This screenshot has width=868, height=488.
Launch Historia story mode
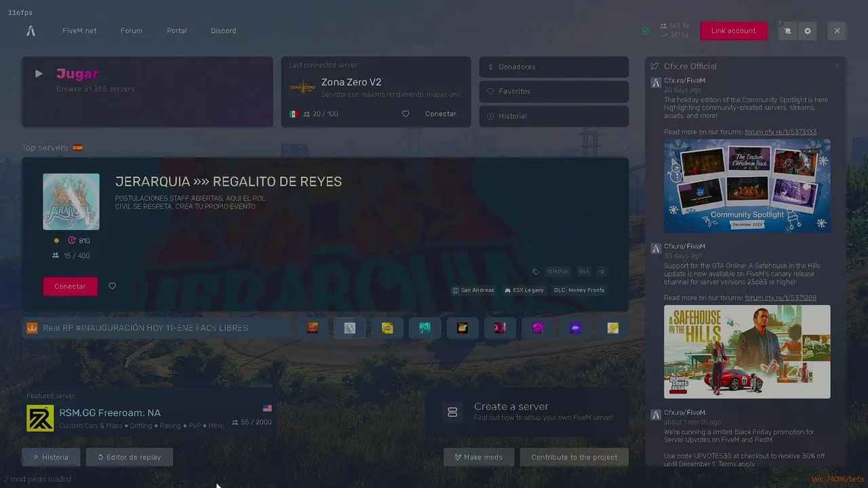click(51, 457)
